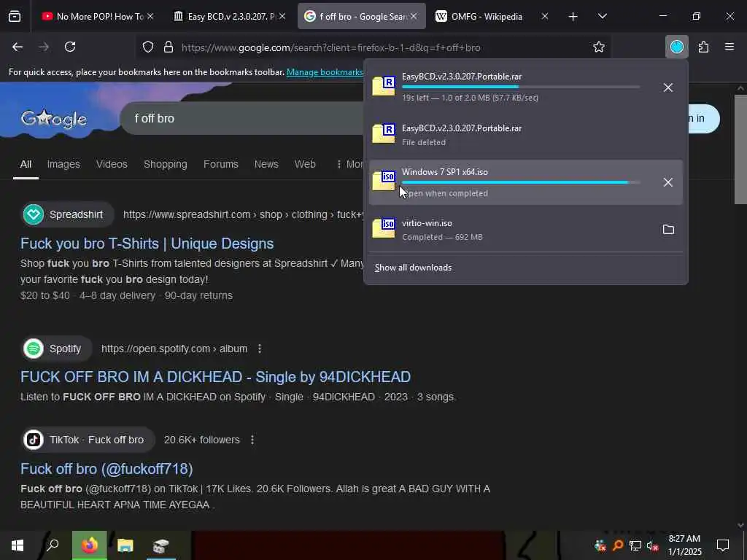Reload the current page
This screenshot has height=560, width=747.
pyautogui.click(x=70, y=47)
